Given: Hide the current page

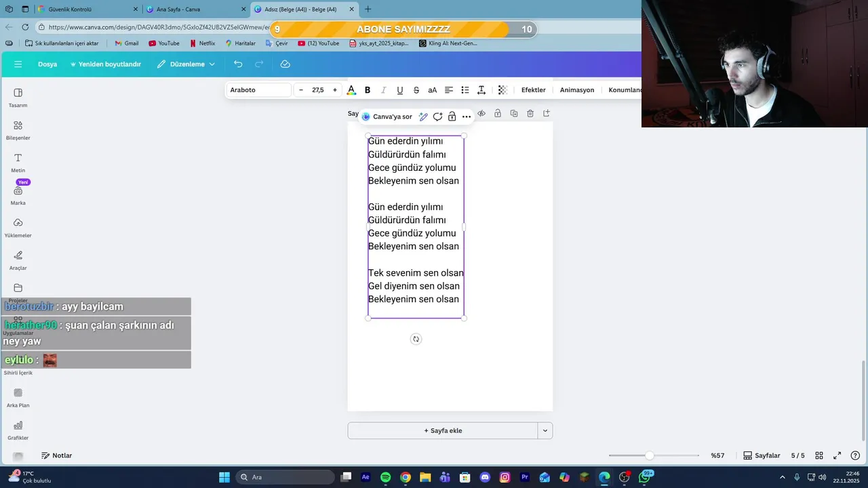Looking at the screenshot, I should tap(481, 113).
